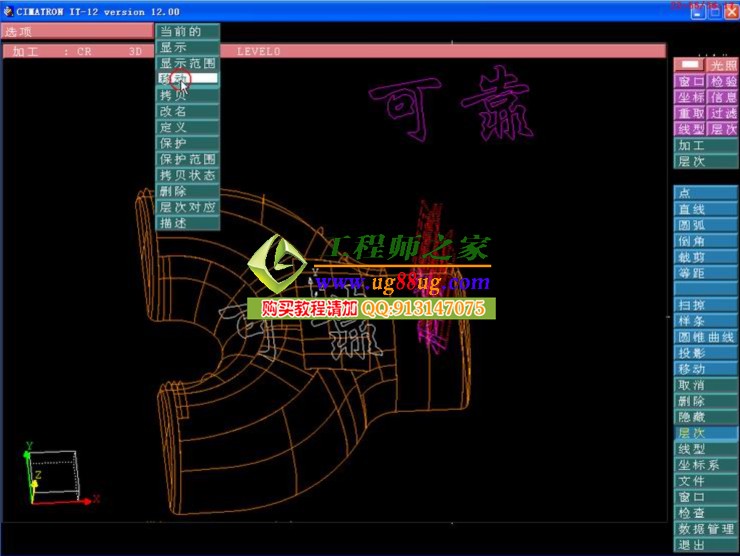The width and height of the screenshot is (740, 556).
Task: Select the 等距 offset tool
Action: click(x=706, y=273)
